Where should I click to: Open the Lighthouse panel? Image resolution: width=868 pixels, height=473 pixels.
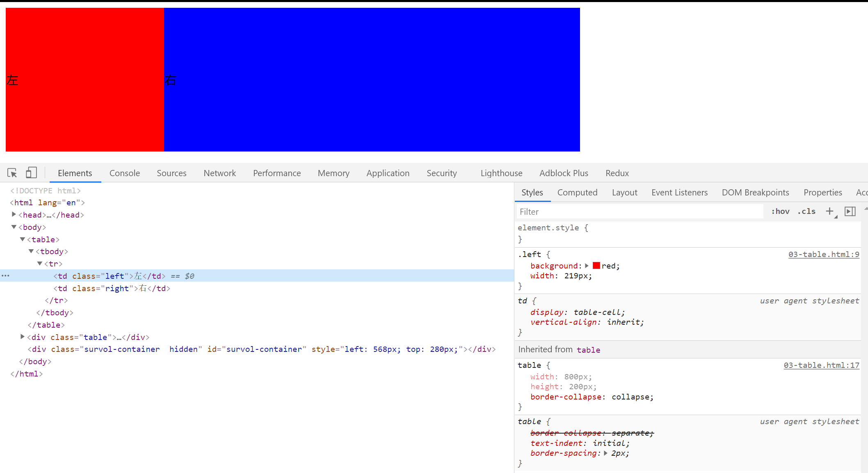pyautogui.click(x=501, y=173)
